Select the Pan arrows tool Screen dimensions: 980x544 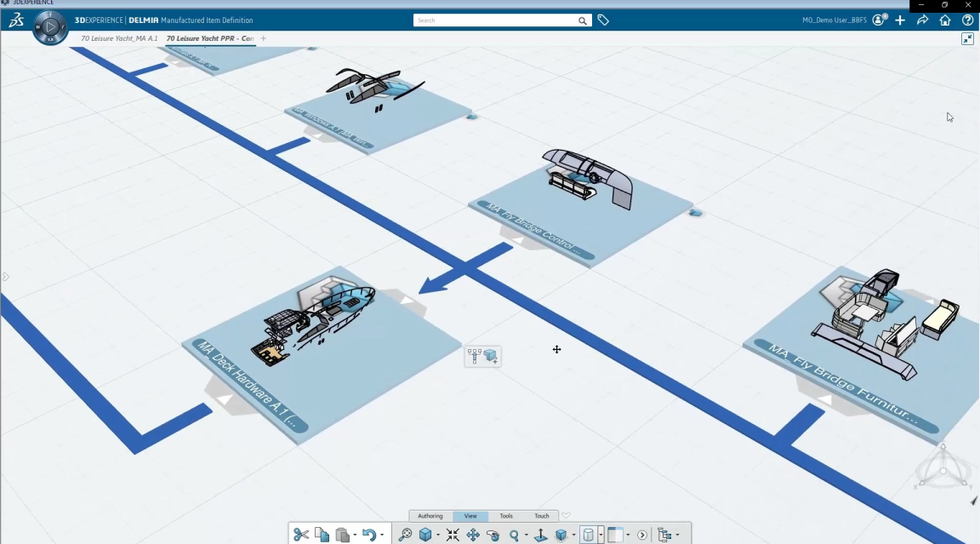point(473,535)
